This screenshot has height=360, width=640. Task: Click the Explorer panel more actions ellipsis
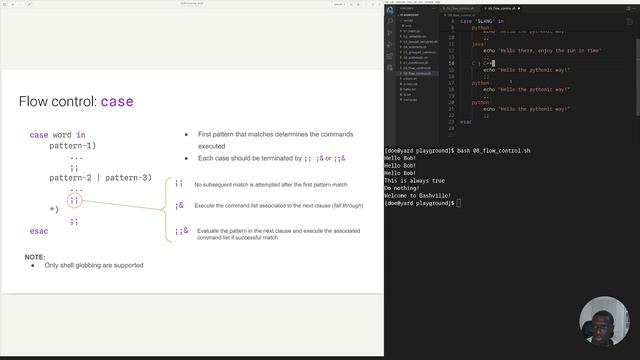(433, 8)
